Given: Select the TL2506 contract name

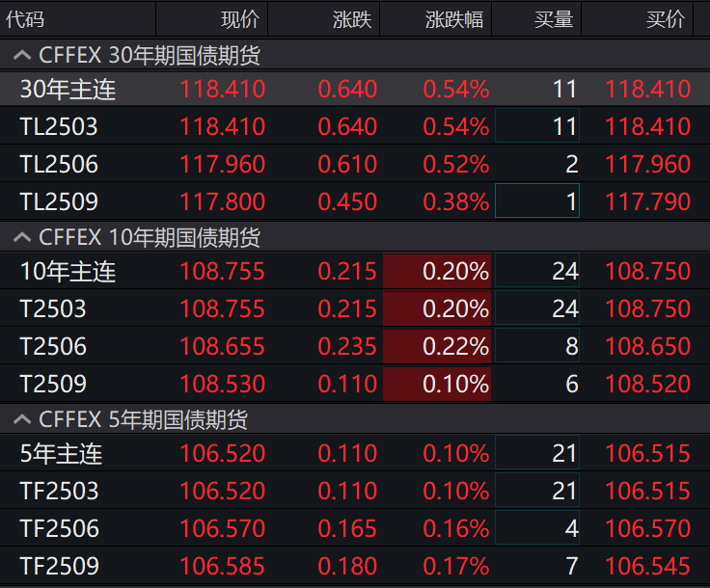Looking at the screenshot, I should click(59, 164).
